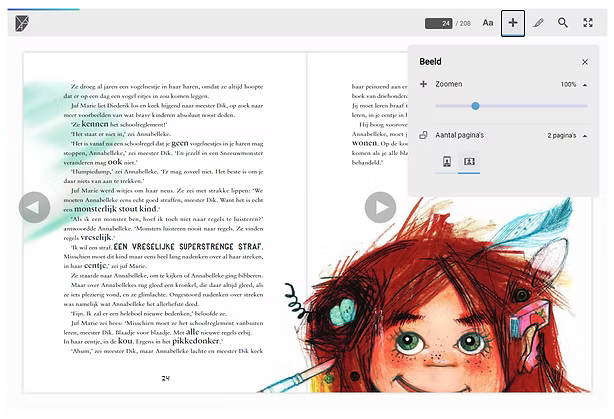
Task: Toggle the plus view settings button
Action: (513, 23)
